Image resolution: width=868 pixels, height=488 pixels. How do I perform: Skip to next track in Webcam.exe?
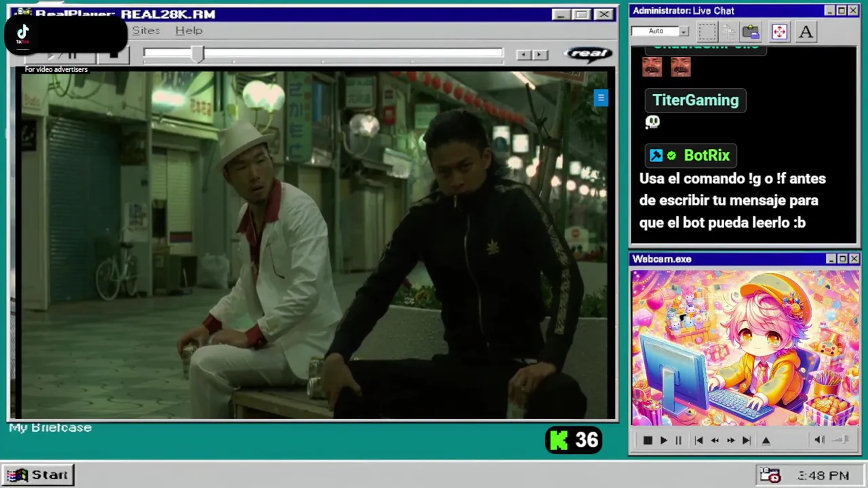(746, 441)
